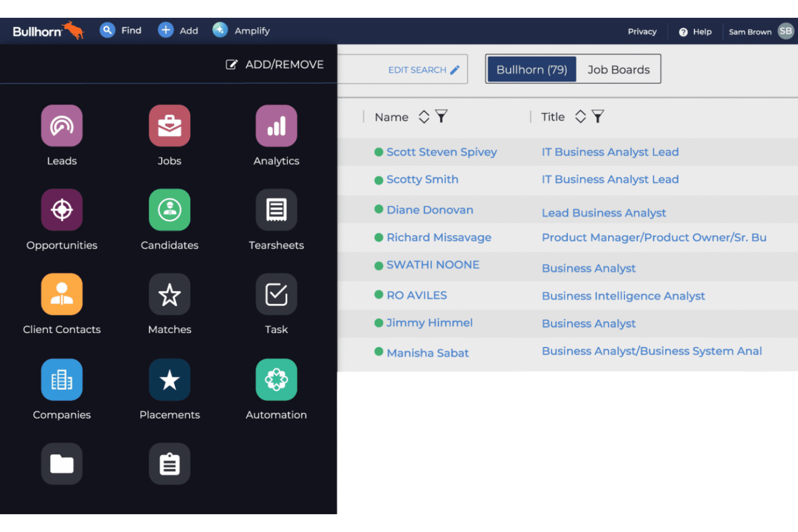The height and width of the screenshot is (532, 798).
Task: Open the Automation flower icon
Action: [x=276, y=379]
